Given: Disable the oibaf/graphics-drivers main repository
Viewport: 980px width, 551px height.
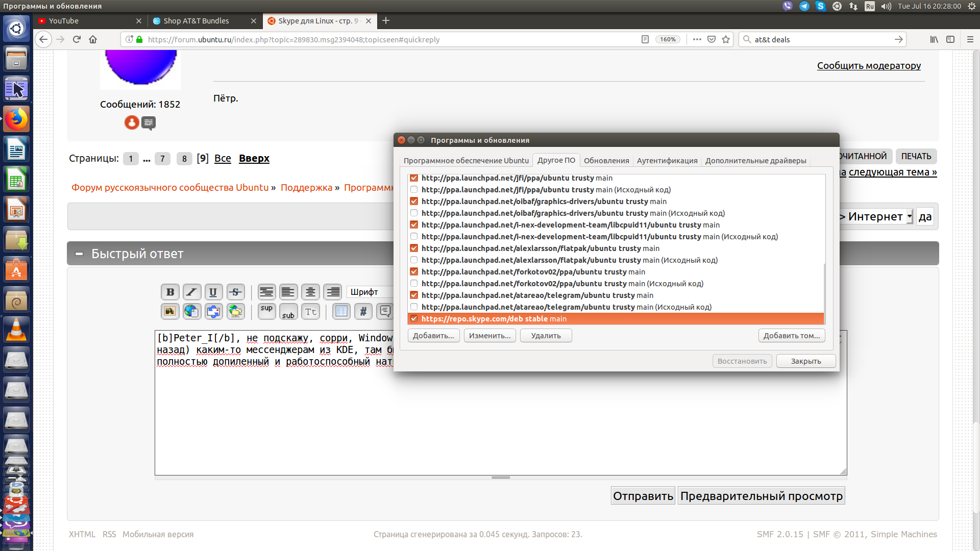Looking at the screenshot, I should pos(414,202).
